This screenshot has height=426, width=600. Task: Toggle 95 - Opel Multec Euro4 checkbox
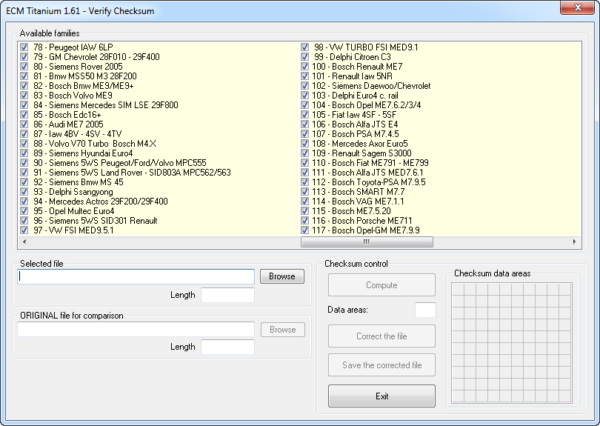pos(24,211)
